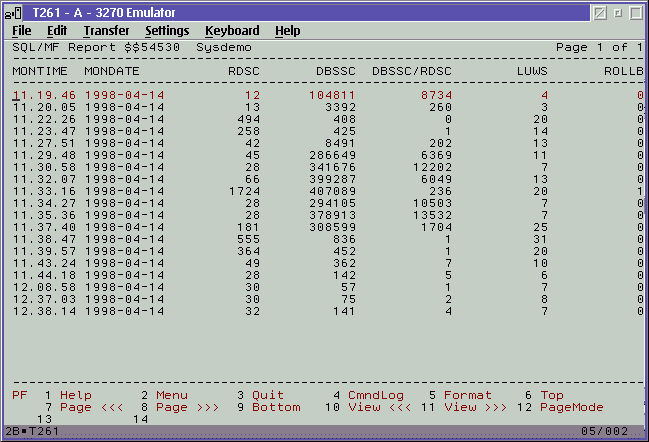Click the emulator system icon in title bar
Viewport: 649px width, 442px height.
click(13, 13)
